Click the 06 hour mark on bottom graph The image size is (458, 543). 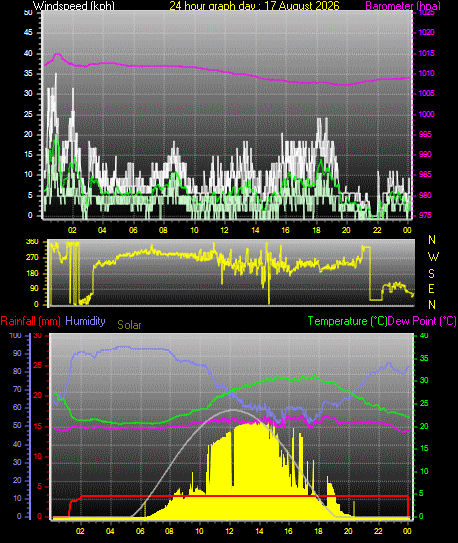coord(140,531)
